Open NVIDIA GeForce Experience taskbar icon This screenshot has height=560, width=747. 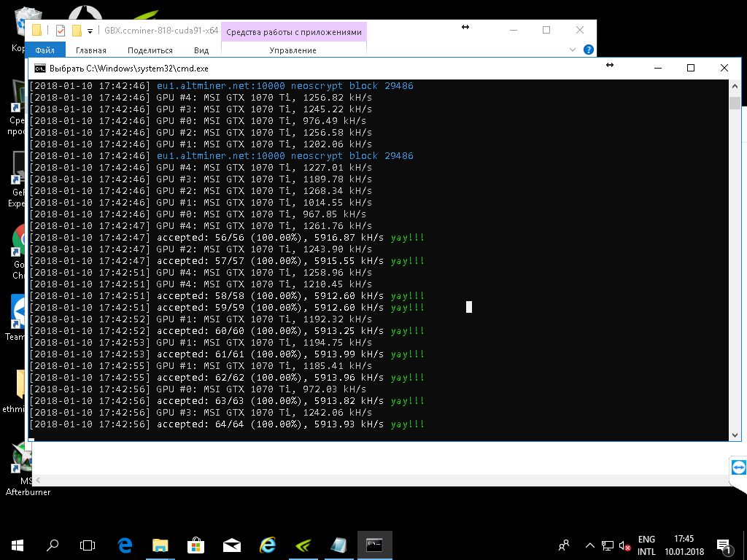303,545
